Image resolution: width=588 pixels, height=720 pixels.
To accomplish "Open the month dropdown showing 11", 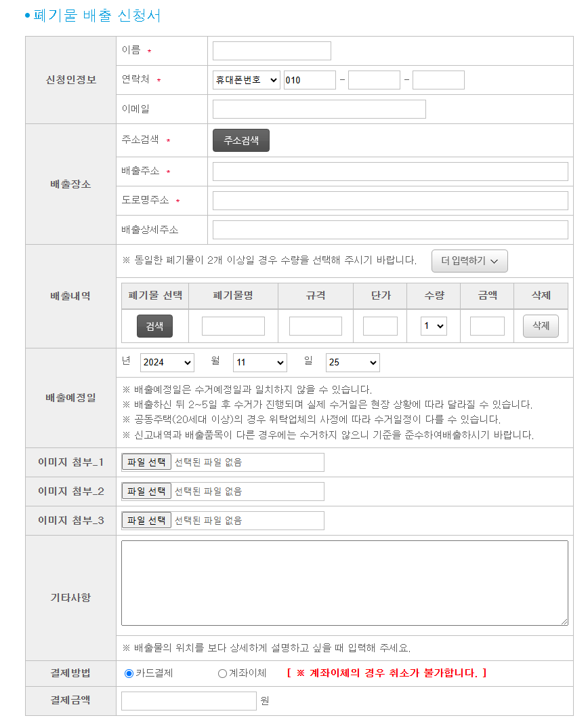I will click(x=260, y=362).
